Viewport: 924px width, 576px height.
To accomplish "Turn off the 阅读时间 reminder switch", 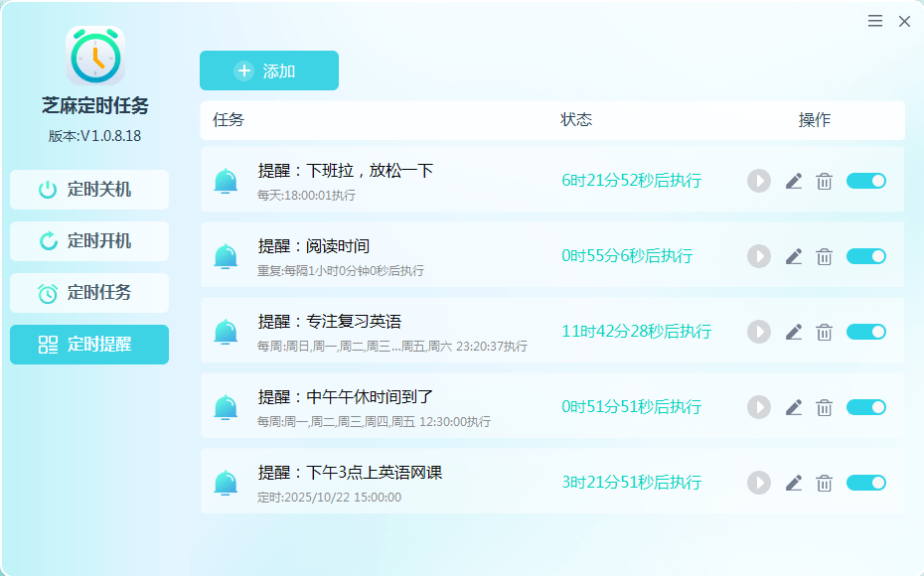I will coord(865,255).
